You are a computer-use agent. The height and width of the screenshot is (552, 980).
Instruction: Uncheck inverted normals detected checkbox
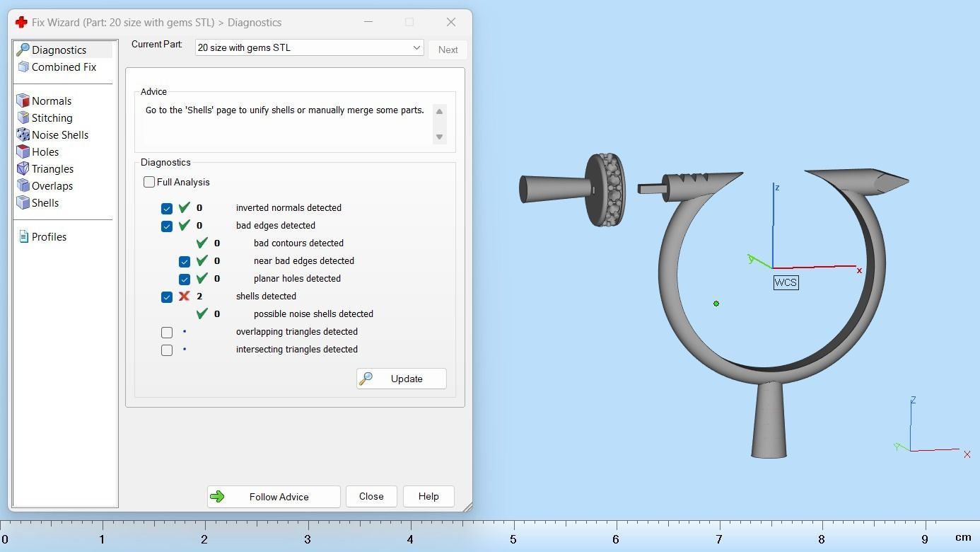[167, 208]
